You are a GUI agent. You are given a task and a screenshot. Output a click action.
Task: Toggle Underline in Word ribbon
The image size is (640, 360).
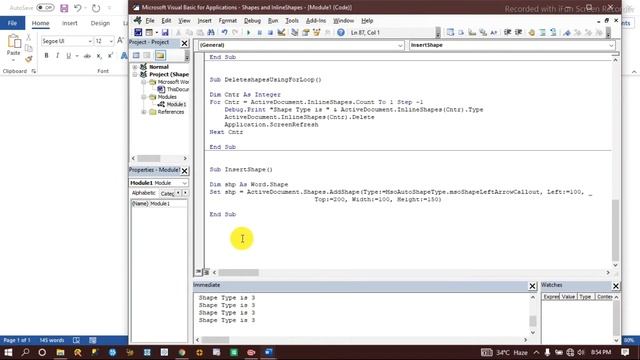(x=68, y=56)
